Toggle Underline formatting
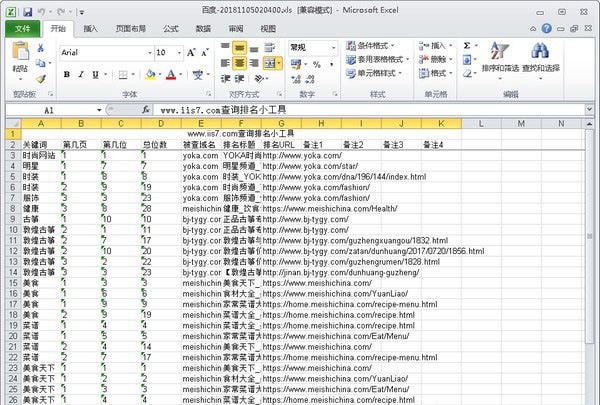Image resolution: width=600 pixels, height=405 pixels. tap(95, 75)
